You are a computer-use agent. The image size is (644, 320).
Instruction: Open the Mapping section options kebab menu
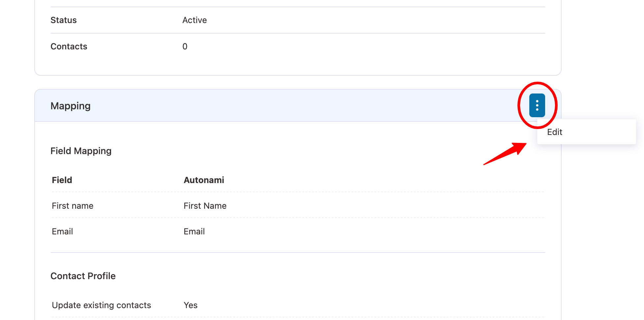[537, 105]
